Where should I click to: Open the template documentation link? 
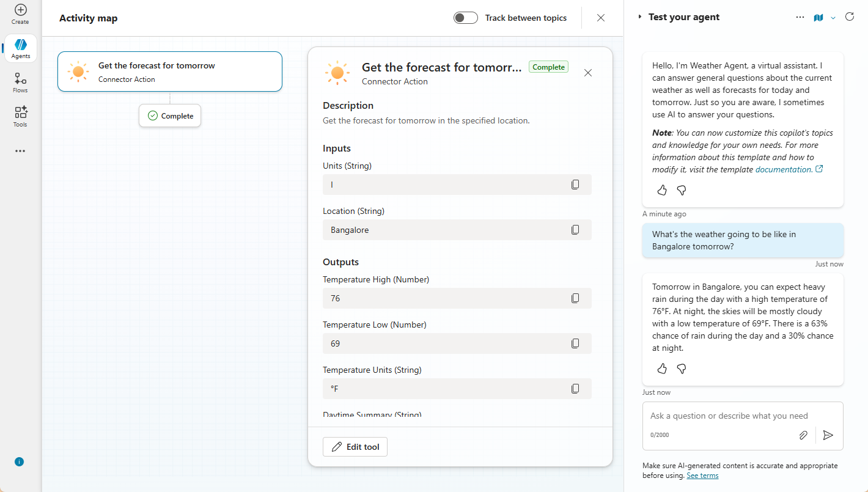tap(784, 169)
